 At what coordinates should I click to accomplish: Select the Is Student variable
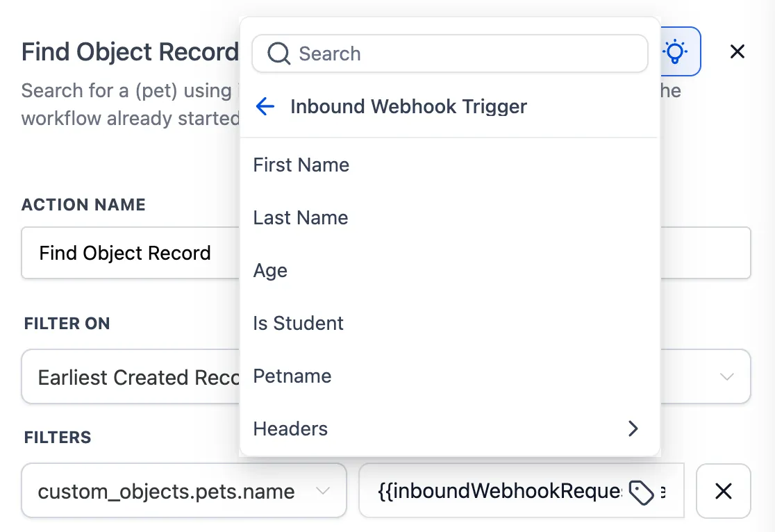[x=450, y=324]
